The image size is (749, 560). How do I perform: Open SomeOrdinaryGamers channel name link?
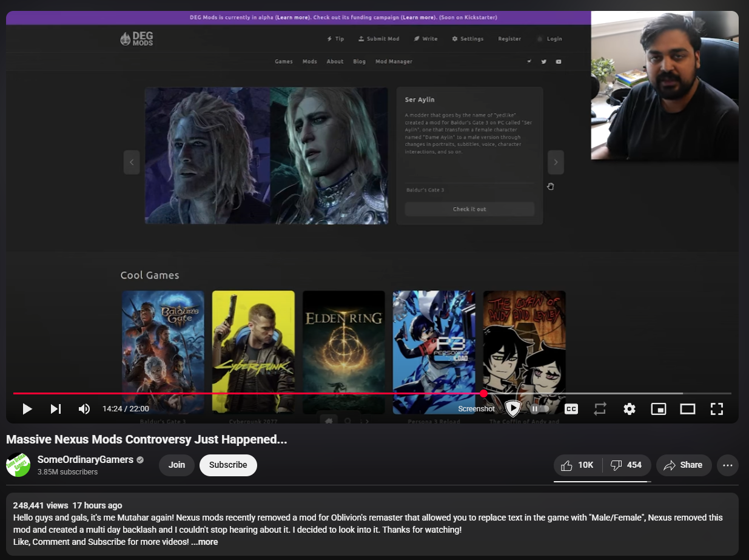coord(86,459)
